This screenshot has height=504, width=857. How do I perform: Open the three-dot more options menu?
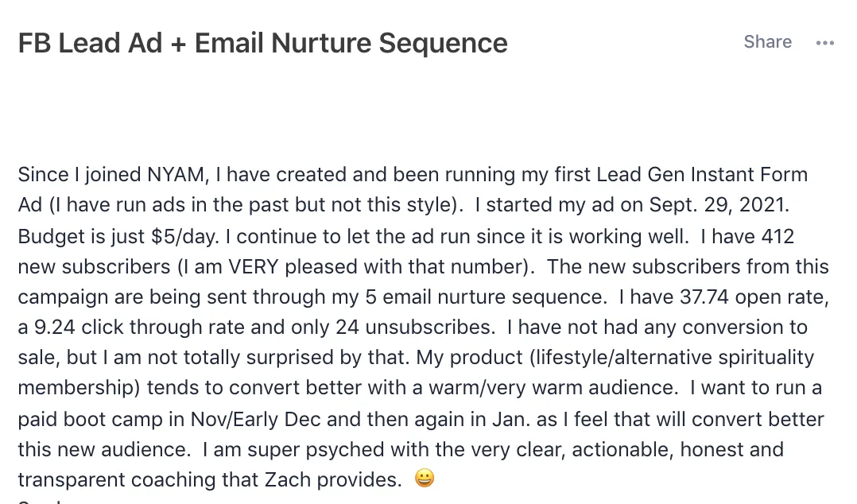[824, 43]
